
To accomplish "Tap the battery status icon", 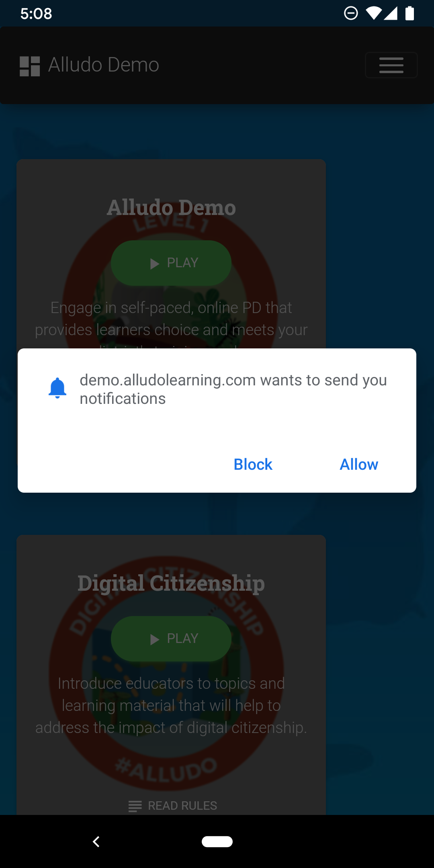I will (x=409, y=13).
